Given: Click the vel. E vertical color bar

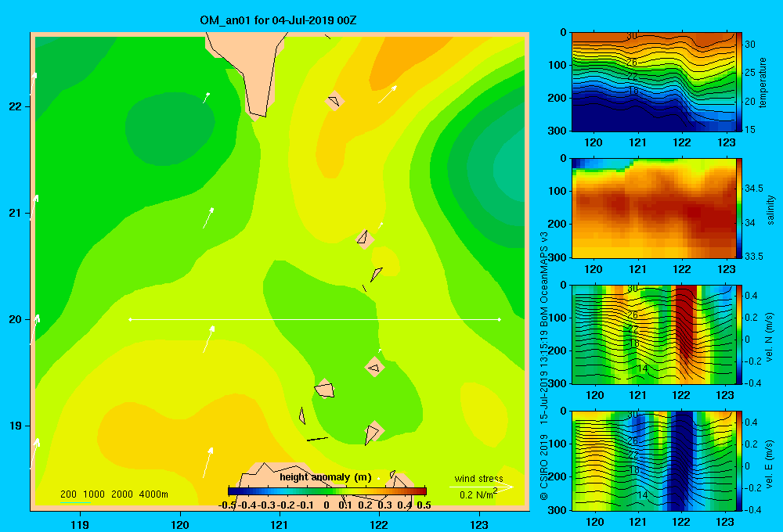Looking at the screenshot, I should [740, 461].
